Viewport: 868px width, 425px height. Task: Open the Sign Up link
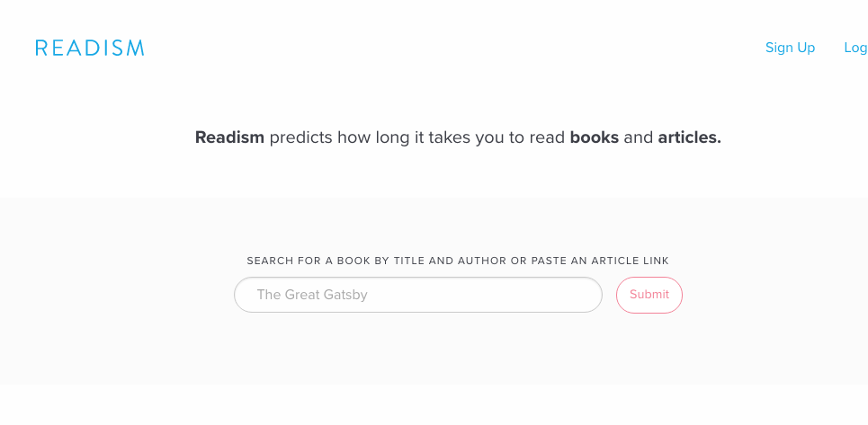[x=790, y=48]
